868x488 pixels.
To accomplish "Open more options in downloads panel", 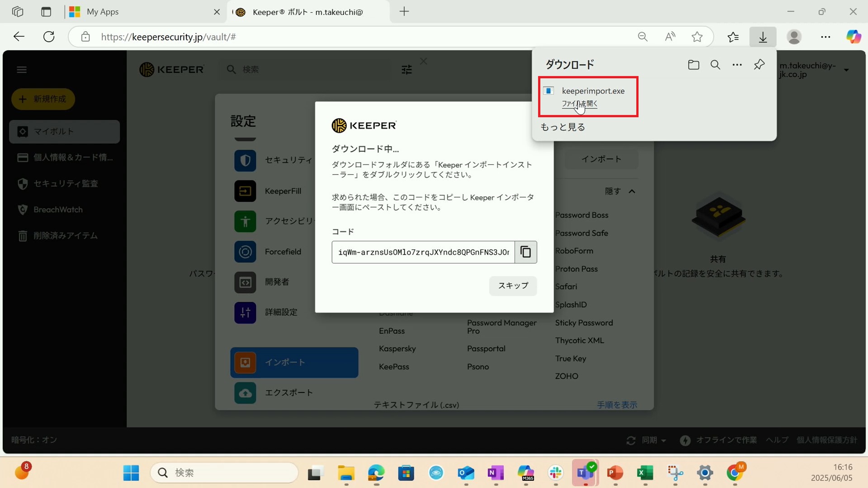I will pos(737,65).
